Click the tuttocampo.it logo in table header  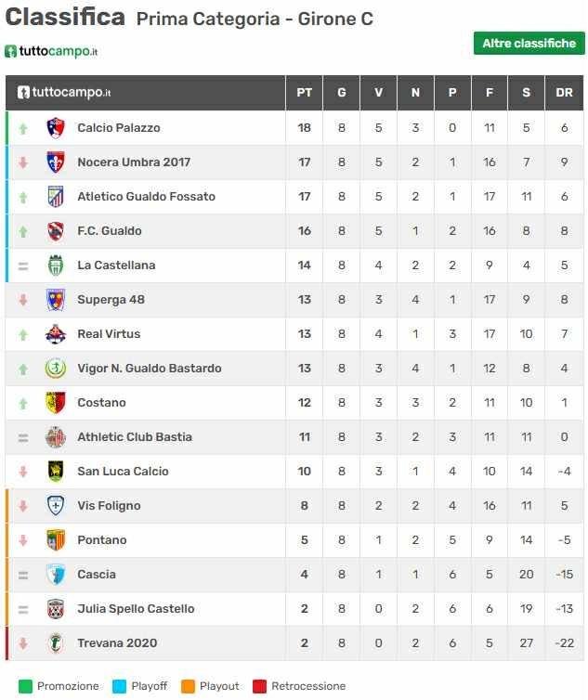pos(64,93)
